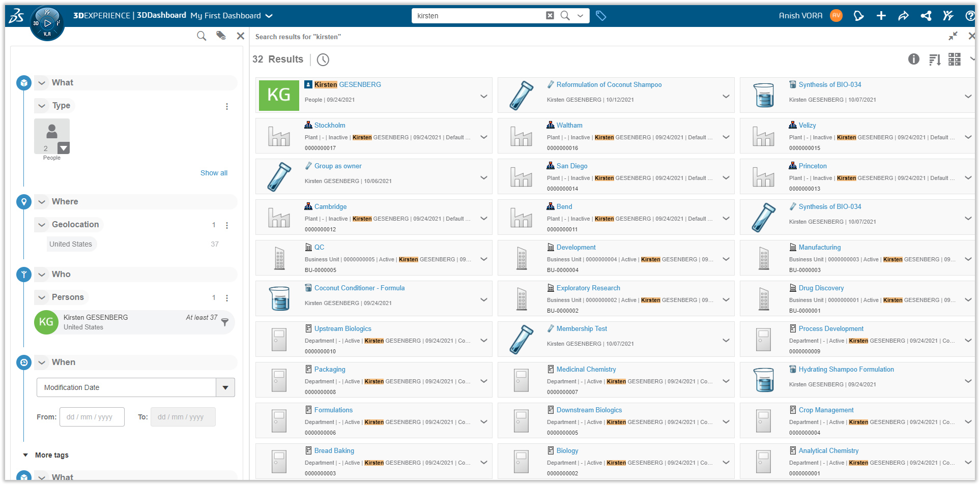Collapse the Who section
Screen dimensions: 980x485
(x=42, y=275)
